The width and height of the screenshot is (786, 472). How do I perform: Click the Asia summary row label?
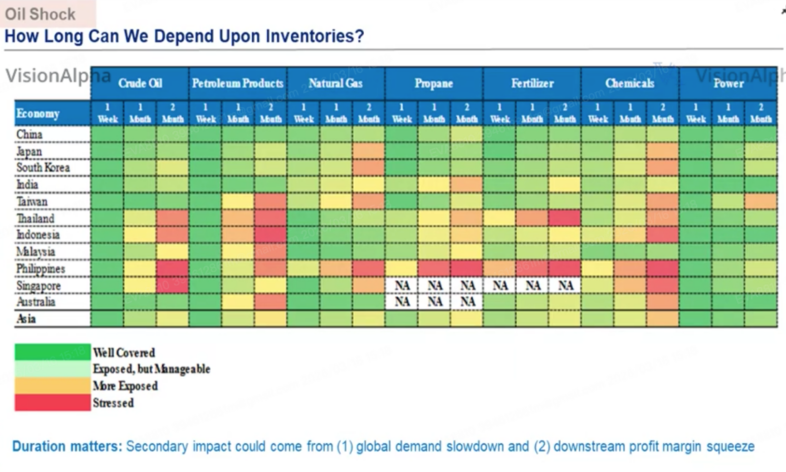(26, 319)
